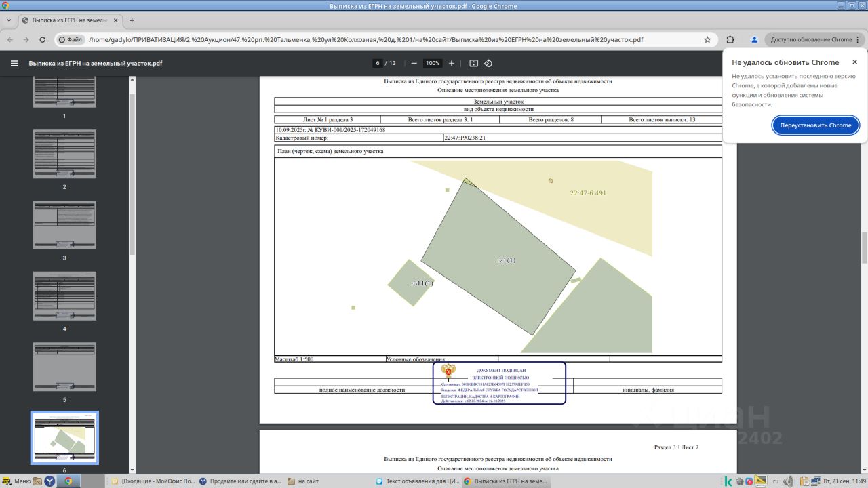868x488 pixels.
Task: Click the fit to page button
Action: click(x=473, y=63)
